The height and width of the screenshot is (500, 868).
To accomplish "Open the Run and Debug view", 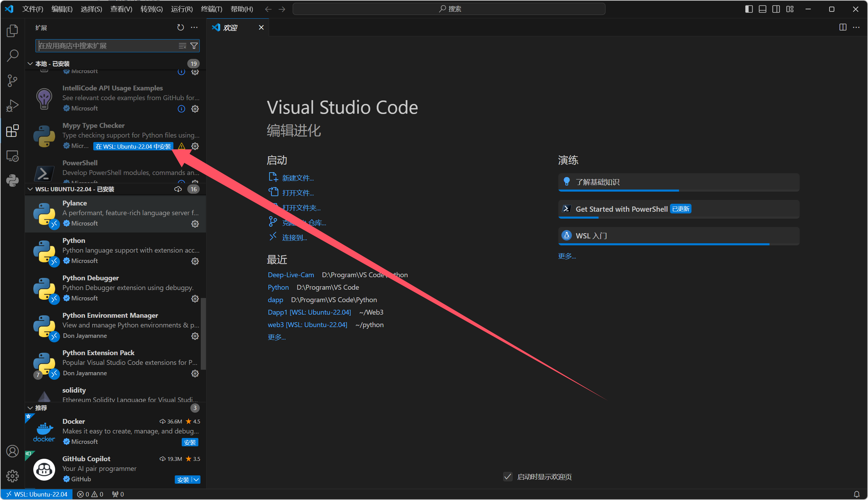I will [x=12, y=106].
